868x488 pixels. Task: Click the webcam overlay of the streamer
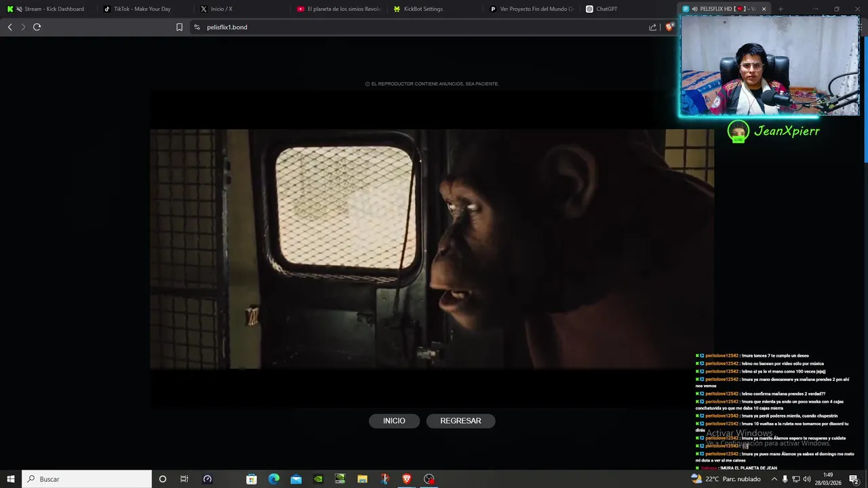click(770, 65)
